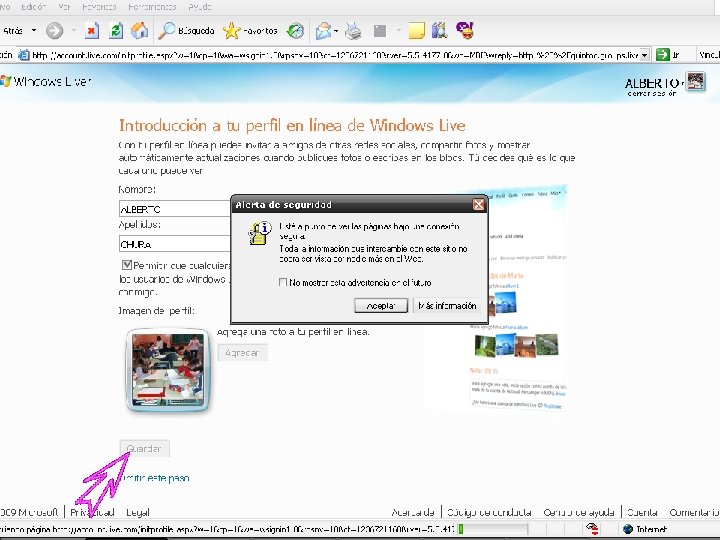Open Favoritos star button
This screenshot has width=720, height=540.
point(250,31)
